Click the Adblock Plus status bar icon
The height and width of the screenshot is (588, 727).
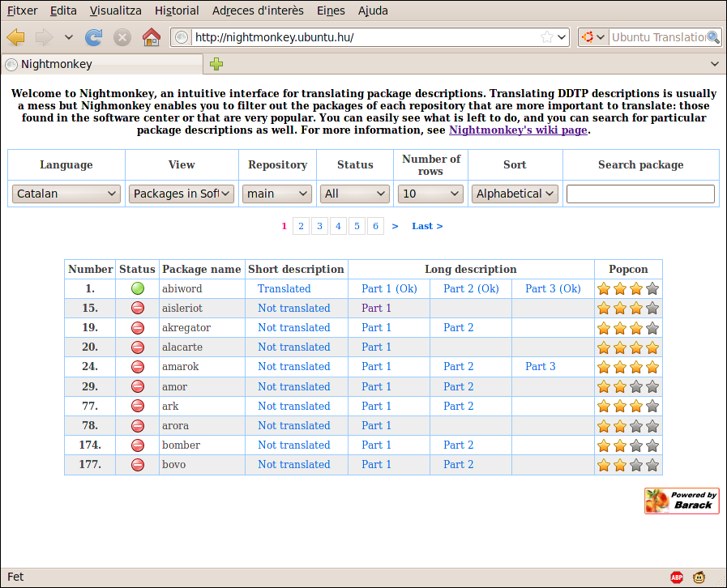677,577
